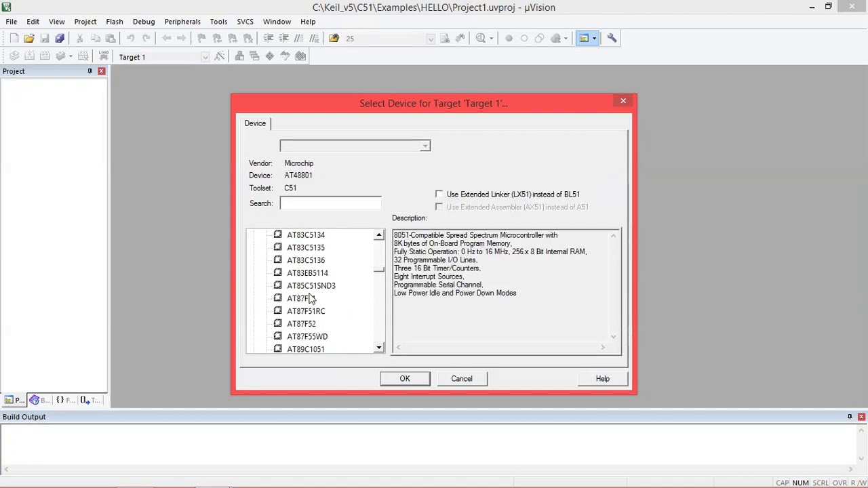This screenshot has width=868, height=488.
Task: Open the SVCS menu
Action: coord(245,22)
